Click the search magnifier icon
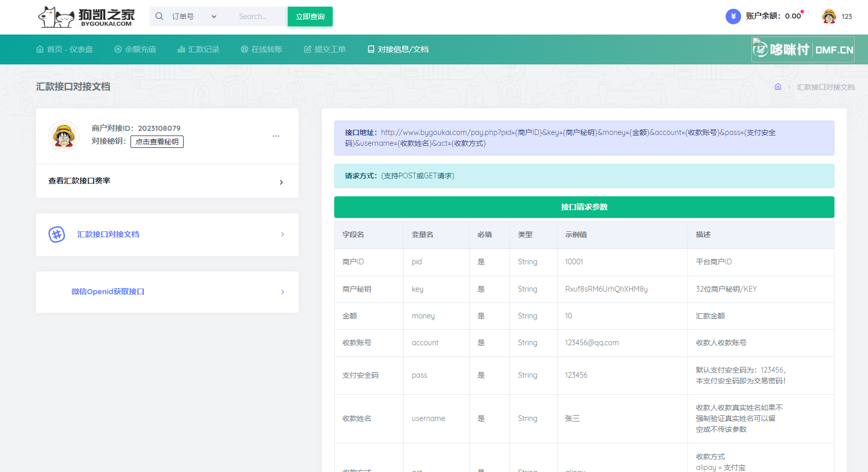The image size is (868, 472). (159, 16)
